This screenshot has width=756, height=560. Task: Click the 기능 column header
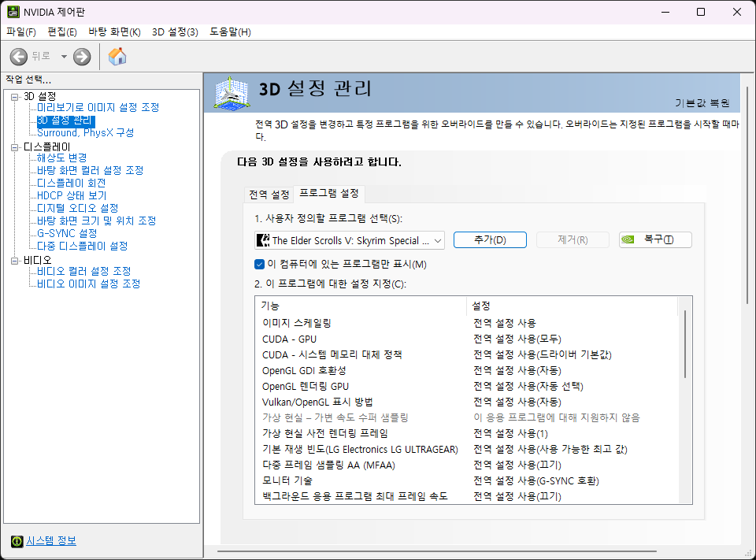point(361,306)
